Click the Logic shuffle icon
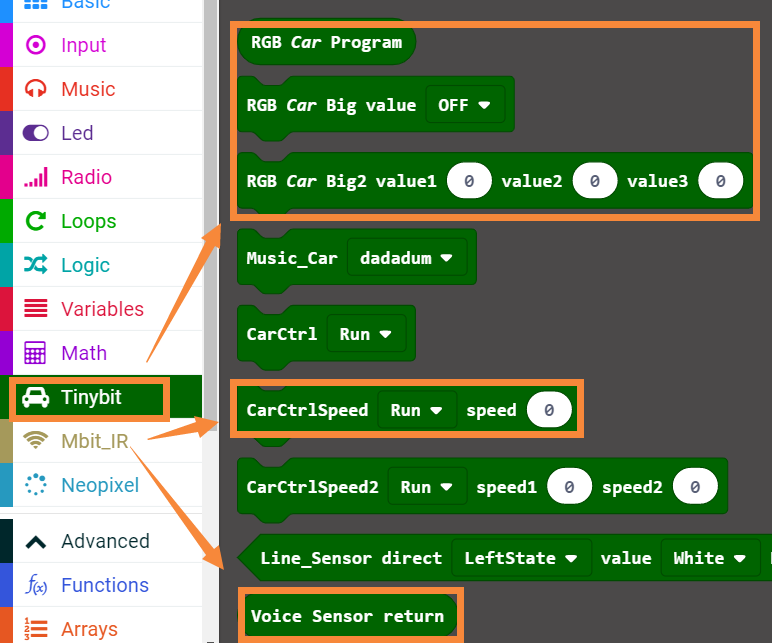772x643 pixels. (36, 265)
